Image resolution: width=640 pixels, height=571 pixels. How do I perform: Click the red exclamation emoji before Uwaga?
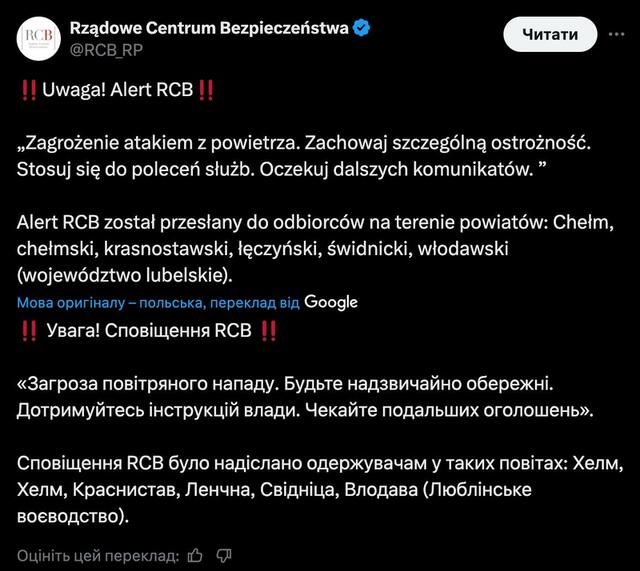[x=28, y=90]
